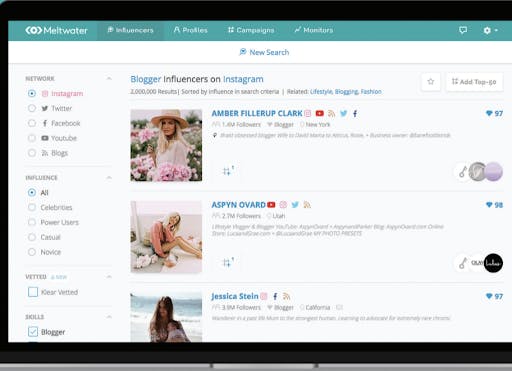This screenshot has width=512, height=371.
Task: Open Amber Fillerup Clark's profile name
Action: coord(257,113)
